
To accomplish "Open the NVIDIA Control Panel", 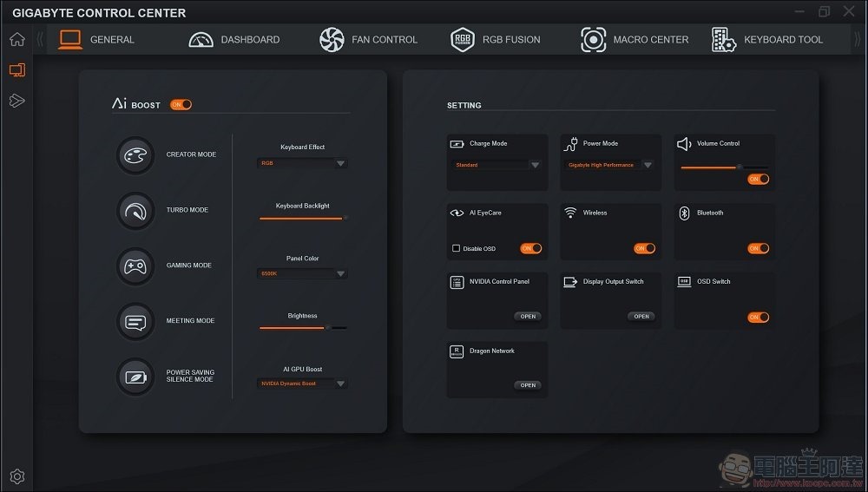I will 528,317.
